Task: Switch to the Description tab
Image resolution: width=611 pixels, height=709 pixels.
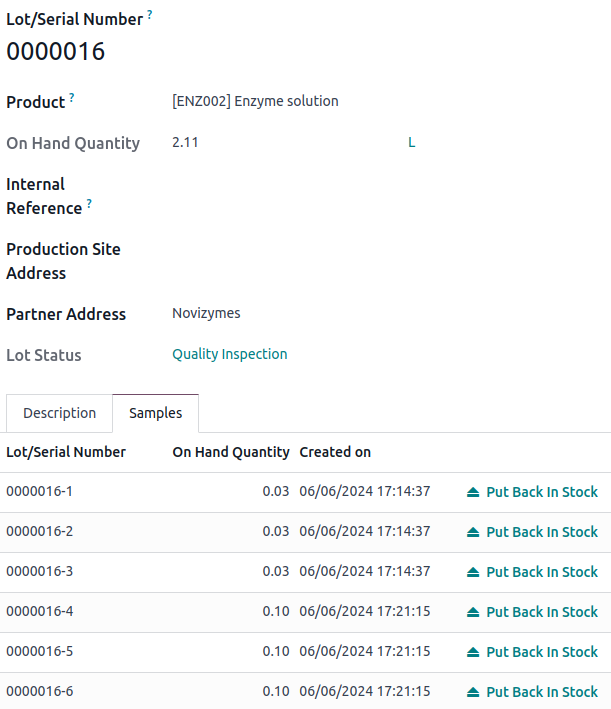Action: coord(60,413)
